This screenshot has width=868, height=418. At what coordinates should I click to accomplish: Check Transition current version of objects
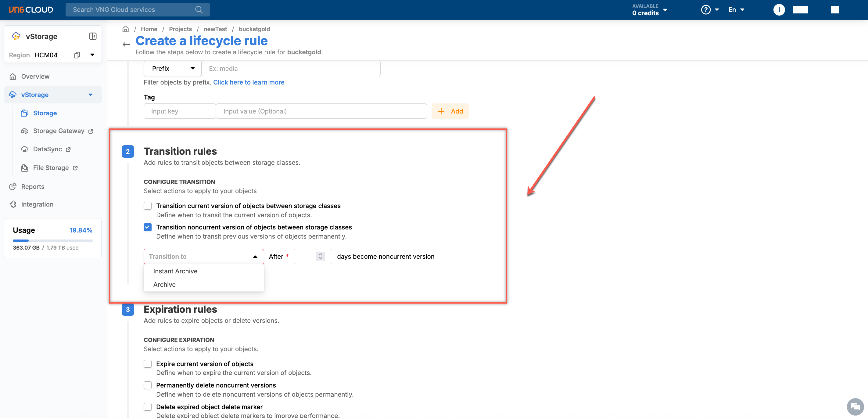click(x=148, y=206)
